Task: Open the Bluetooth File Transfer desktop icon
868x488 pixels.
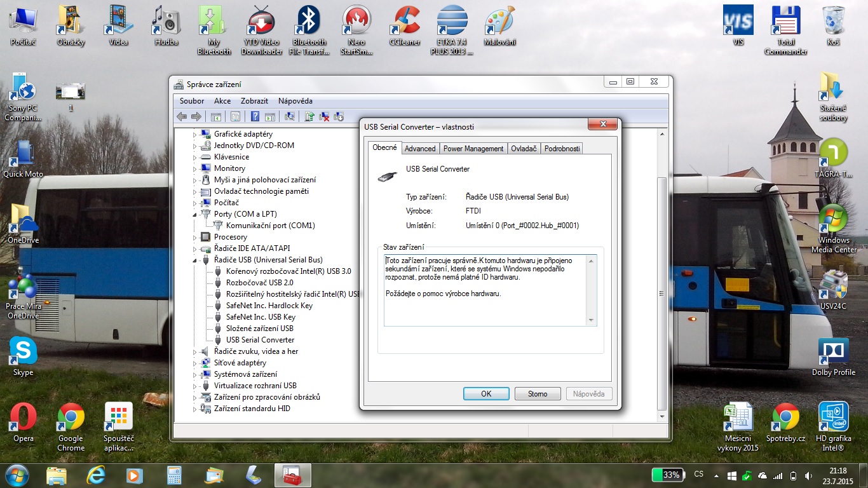Action: click(309, 30)
